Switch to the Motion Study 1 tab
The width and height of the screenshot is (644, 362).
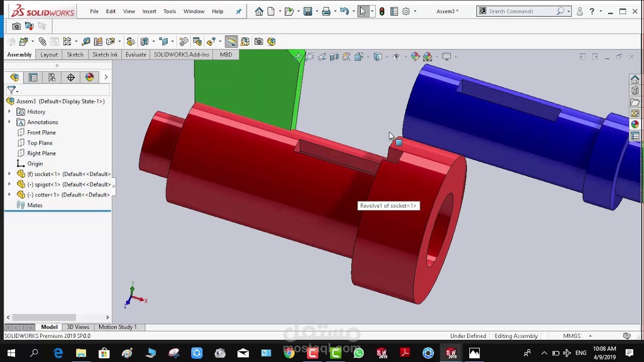point(118,327)
